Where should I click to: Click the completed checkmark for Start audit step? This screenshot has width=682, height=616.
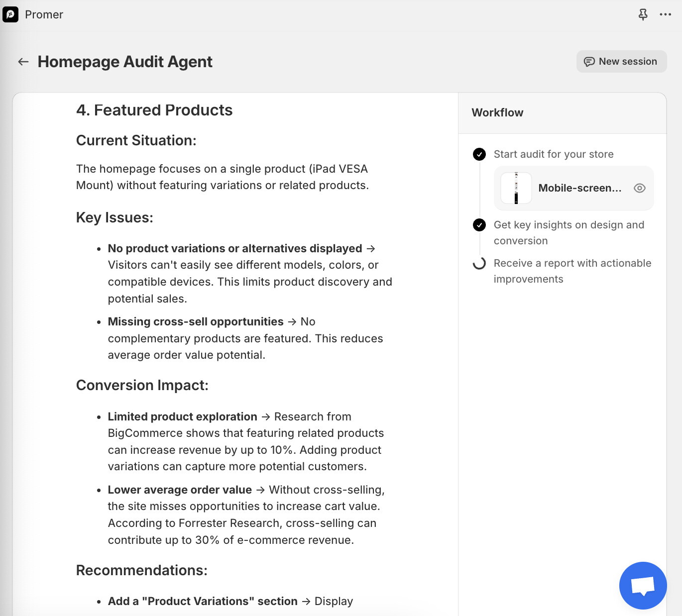[479, 154]
